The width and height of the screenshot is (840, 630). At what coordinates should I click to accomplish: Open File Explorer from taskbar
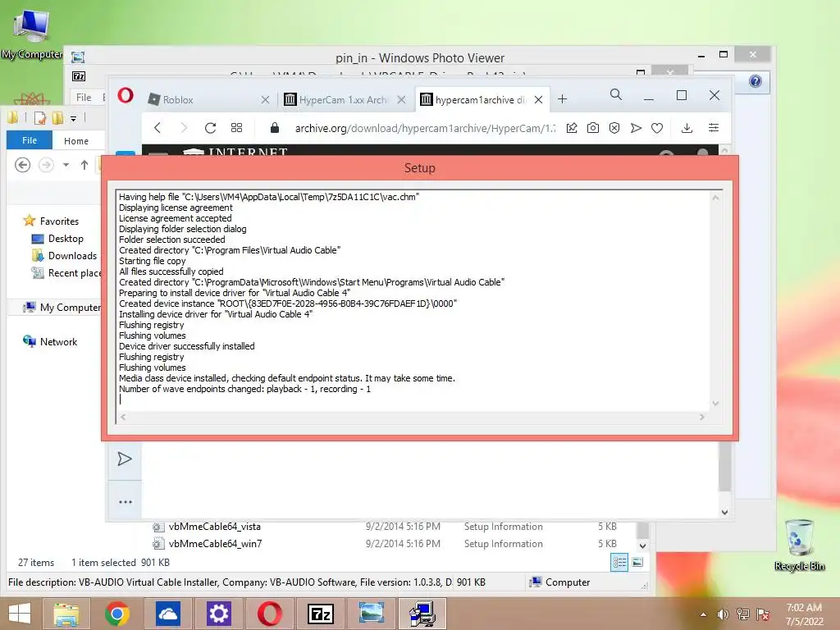tap(66, 614)
